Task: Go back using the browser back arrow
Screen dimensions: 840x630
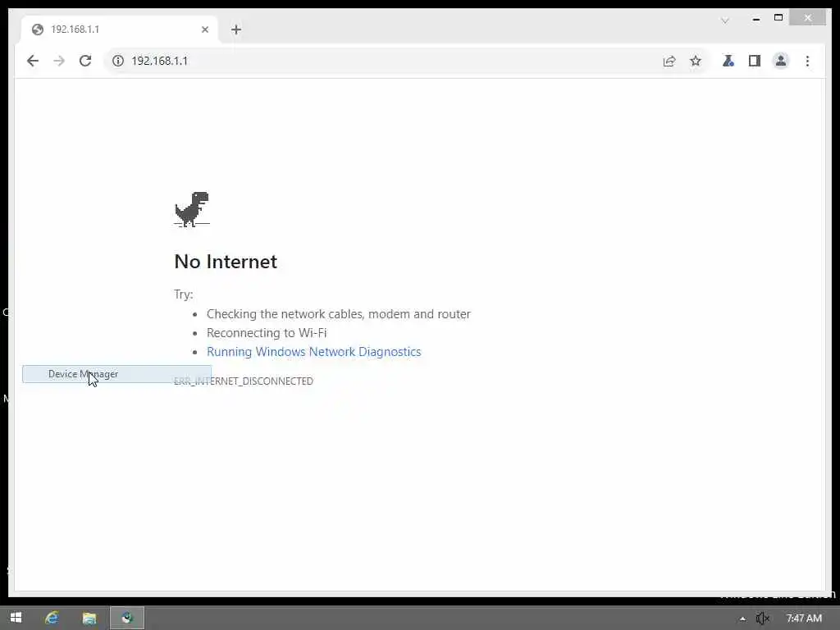Action: point(33,61)
